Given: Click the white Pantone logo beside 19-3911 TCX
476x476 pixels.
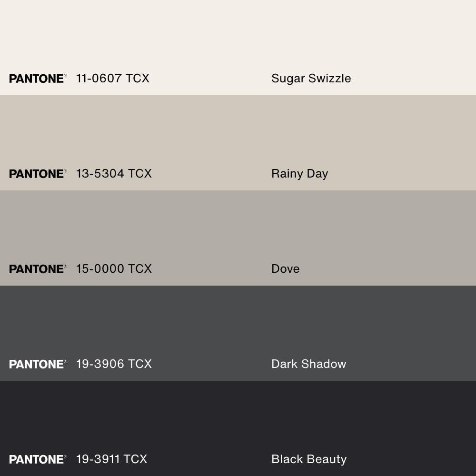Looking at the screenshot, I should coord(38,459).
